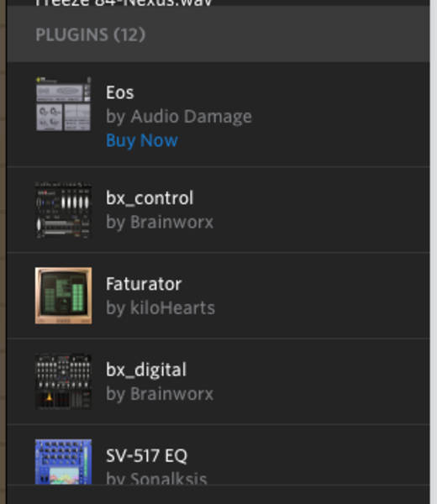This screenshot has height=504, width=437.
Task: Select the Faturator plugin title
Action: (x=144, y=284)
